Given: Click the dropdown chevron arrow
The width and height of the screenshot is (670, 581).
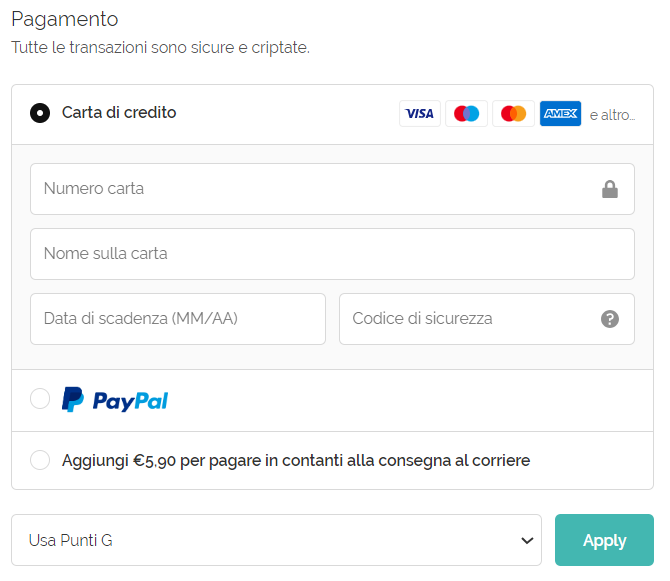Looking at the screenshot, I should (528, 540).
